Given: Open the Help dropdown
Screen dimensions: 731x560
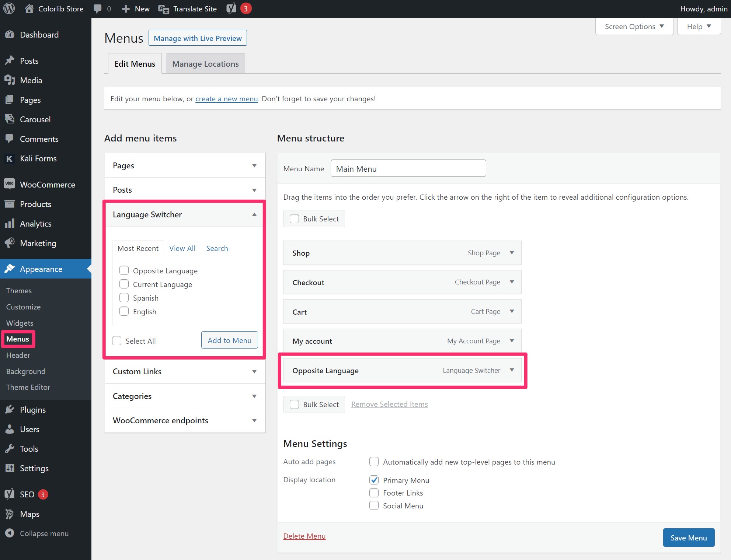Looking at the screenshot, I should [699, 27].
